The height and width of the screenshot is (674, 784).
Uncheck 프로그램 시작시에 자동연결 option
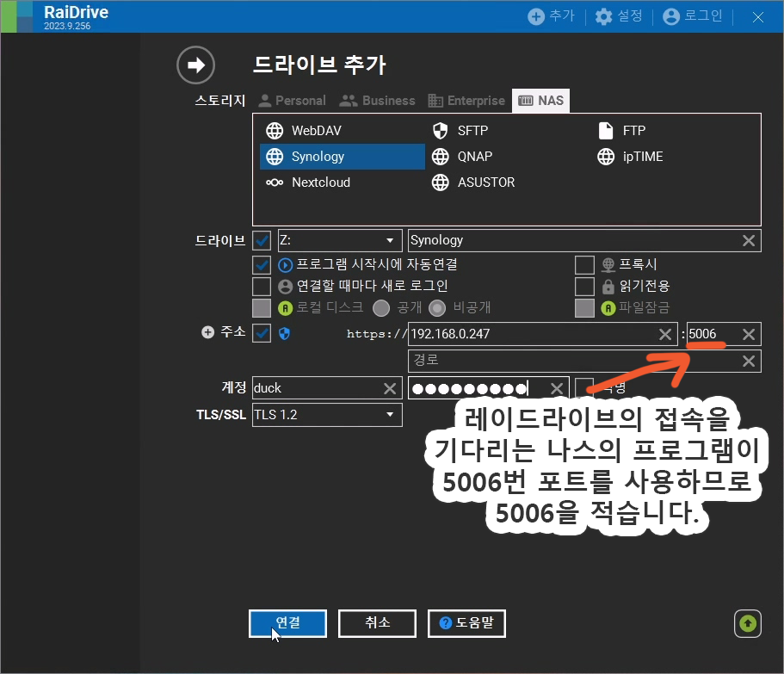click(x=262, y=264)
